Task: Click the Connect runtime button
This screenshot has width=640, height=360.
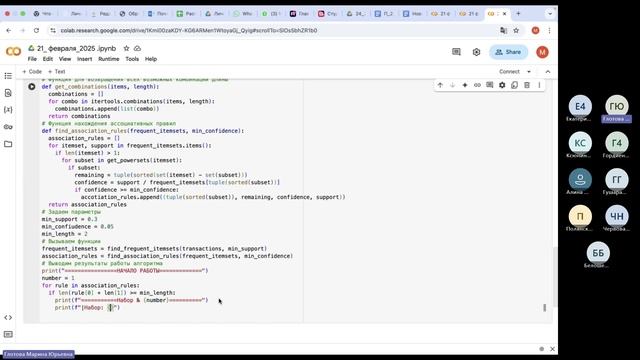Action: click(509, 71)
